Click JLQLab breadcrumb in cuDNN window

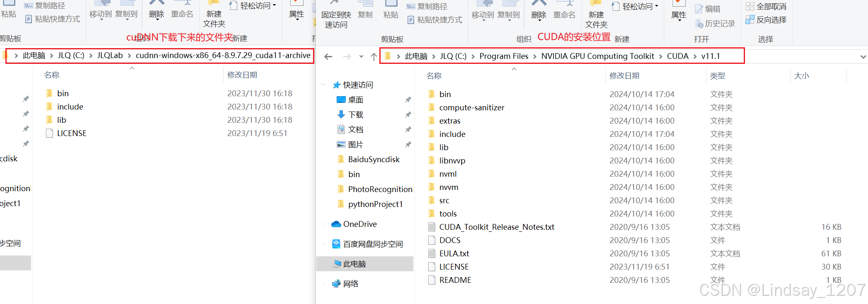coord(110,56)
